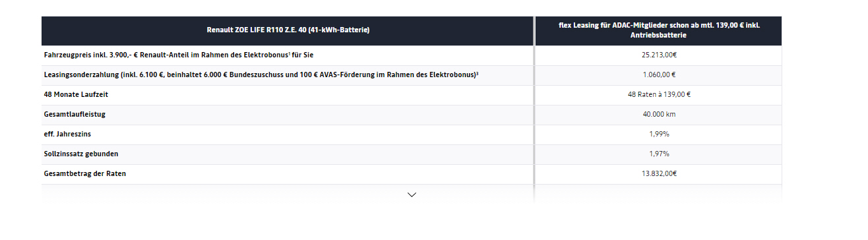Click the Elektrobonus footnote 1 superscript
The height and width of the screenshot is (240, 868).
point(290,53)
